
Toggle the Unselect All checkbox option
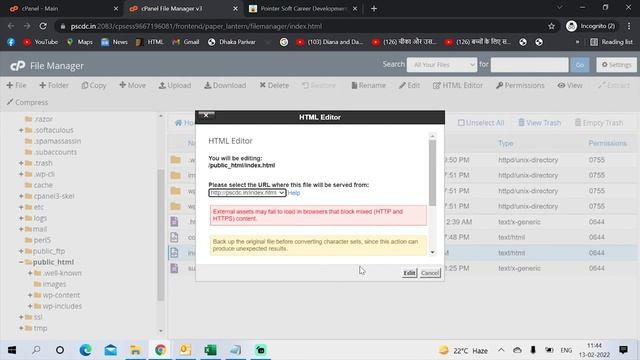pyautogui.click(x=481, y=123)
